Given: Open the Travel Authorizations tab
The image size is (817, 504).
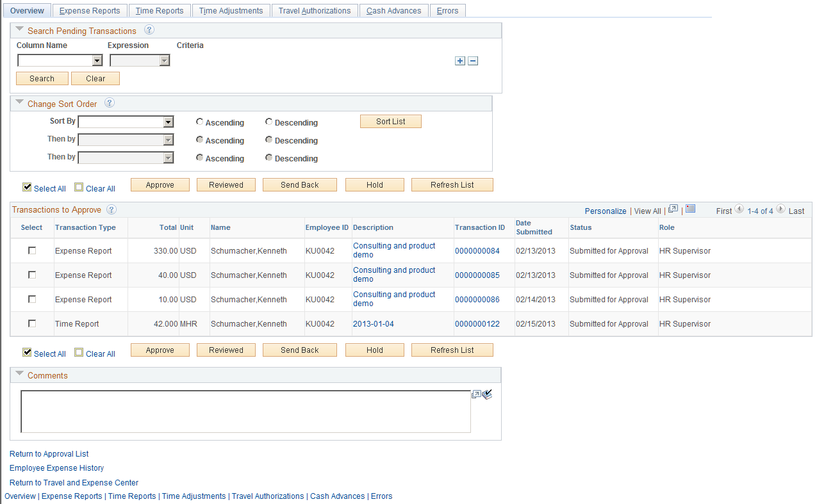Looking at the screenshot, I should point(315,10).
